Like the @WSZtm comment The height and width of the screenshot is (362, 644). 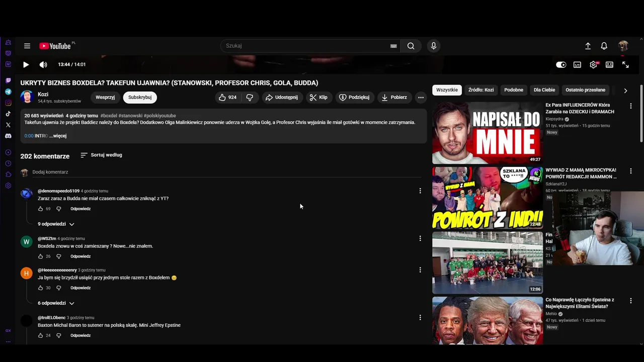[41, 256]
